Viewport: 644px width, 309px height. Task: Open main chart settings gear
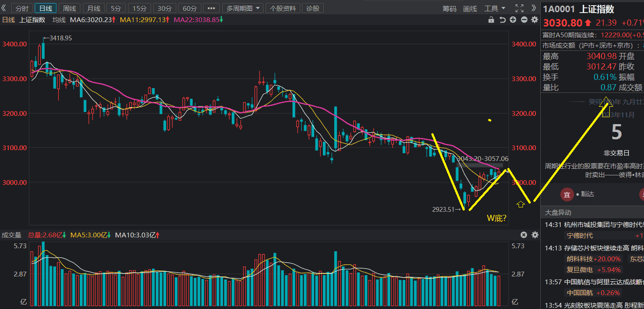[x=535, y=20]
